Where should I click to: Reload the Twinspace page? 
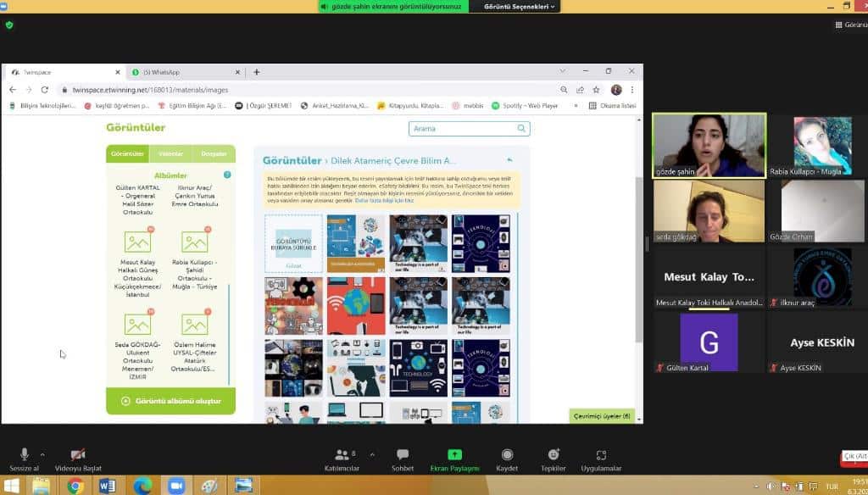point(45,90)
